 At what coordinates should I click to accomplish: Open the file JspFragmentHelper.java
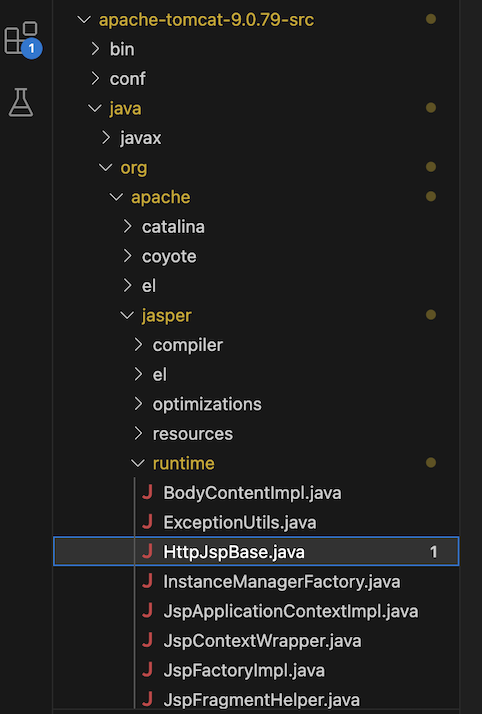(262, 700)
